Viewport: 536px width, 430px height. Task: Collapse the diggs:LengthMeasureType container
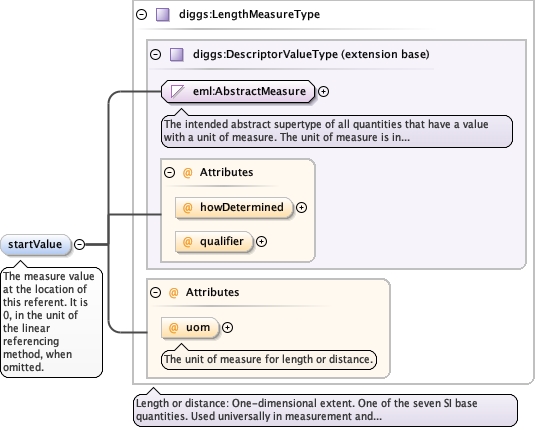point(141,14)
